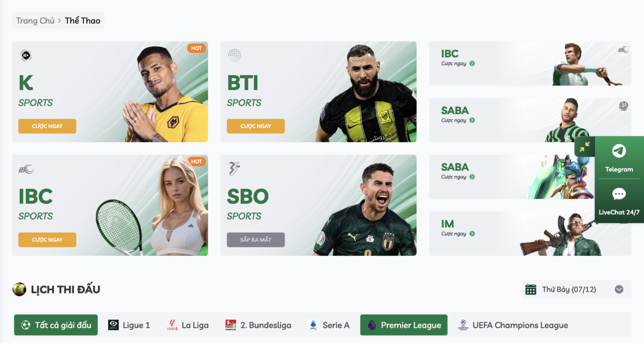Click CƯỢC NGAY button on K Sports
Image resolution: width=644 pixels, height=343 pixels.
(x=47, y=126)
